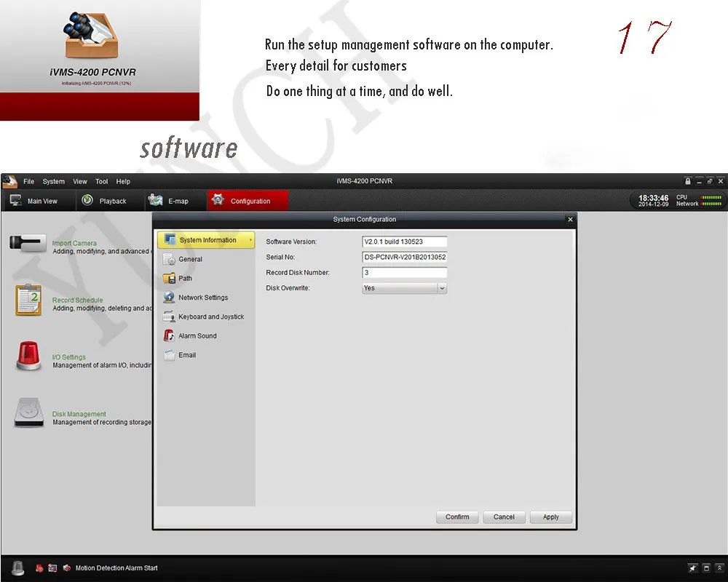Click the Configuration gear icon
Image resolution: width=728 pixels, height=582 pixels.
click(218, 199)
